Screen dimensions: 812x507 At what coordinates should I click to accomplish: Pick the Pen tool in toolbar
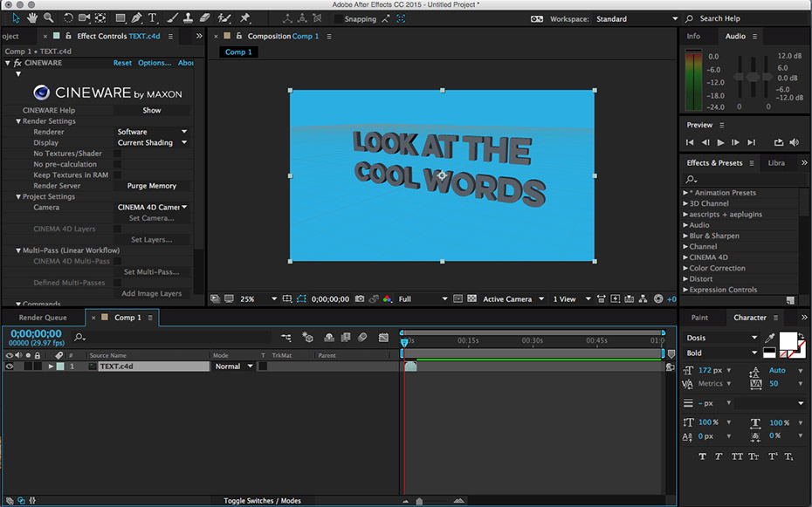(137, 17)
